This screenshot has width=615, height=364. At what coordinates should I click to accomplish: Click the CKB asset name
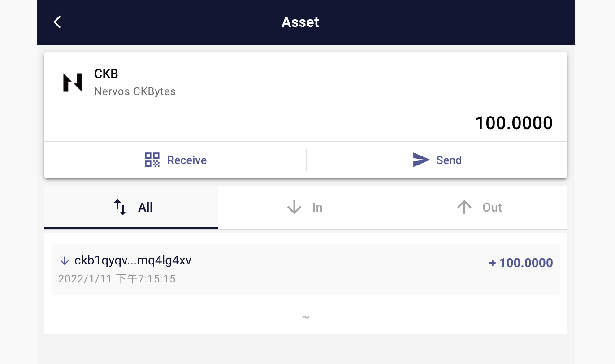[106, 74]
